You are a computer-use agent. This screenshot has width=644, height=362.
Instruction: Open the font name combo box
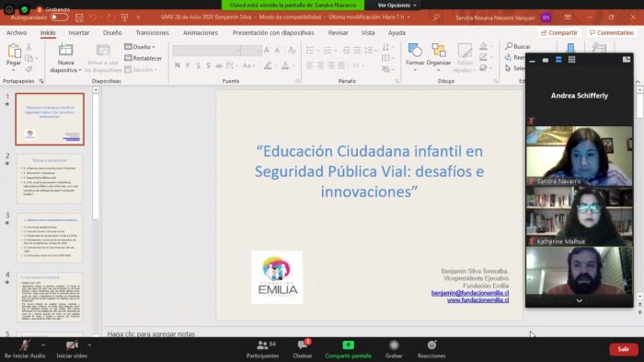(x=207, y=51)
